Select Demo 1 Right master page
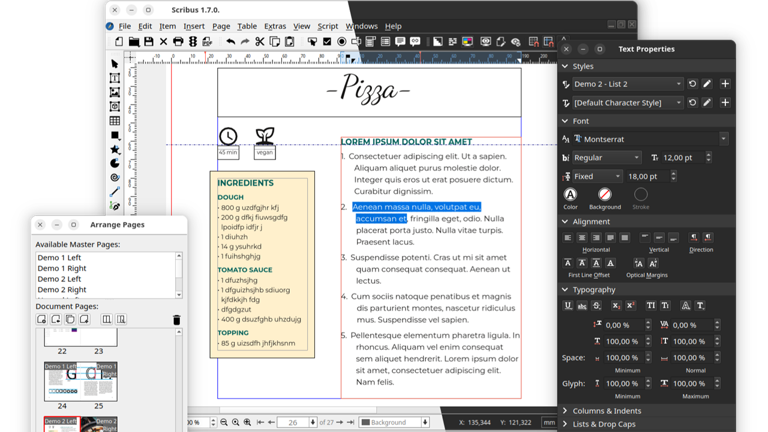The width and height of the screenshot is (768, 432). point(62,268)
